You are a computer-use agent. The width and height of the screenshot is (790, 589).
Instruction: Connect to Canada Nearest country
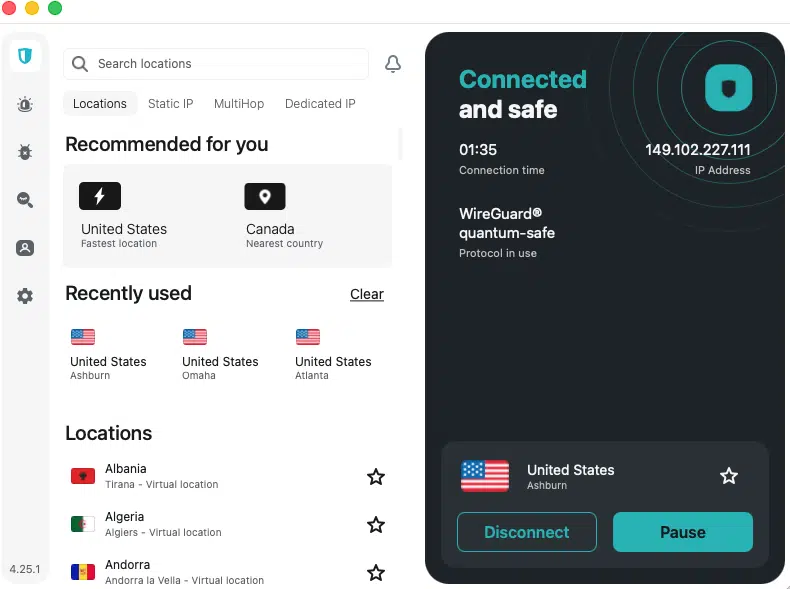[x=285, y=216]
